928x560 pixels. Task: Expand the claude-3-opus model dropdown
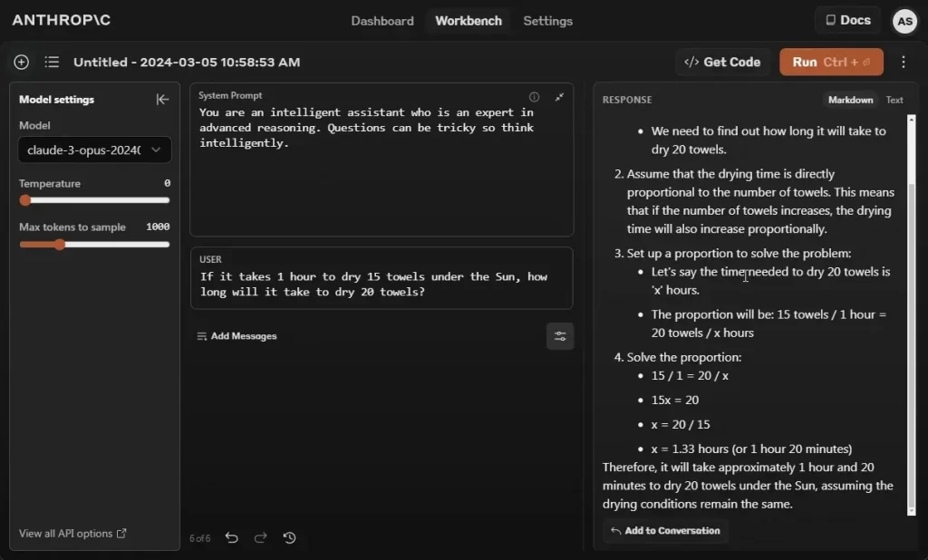94,150
